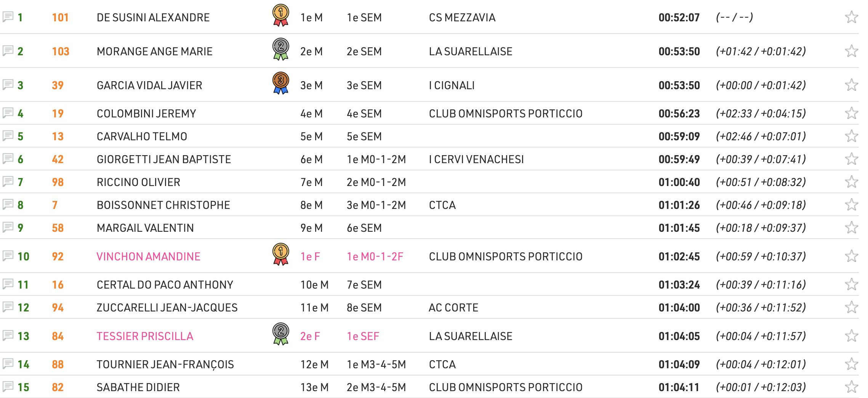The height and width of the screenshot is (398, 868).
Task: Open Tessier Priscilla's result details
Action: (x=145, y=336)
